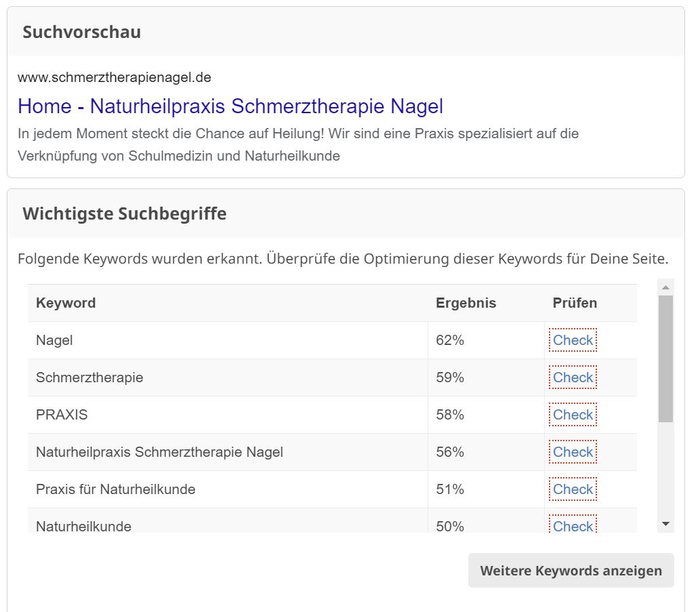The height and width of the screenshot is (612, 700).
Task: Click Check for Naturheilpraxis Schmerztherapie Nagel row
Action: point(573,452)
